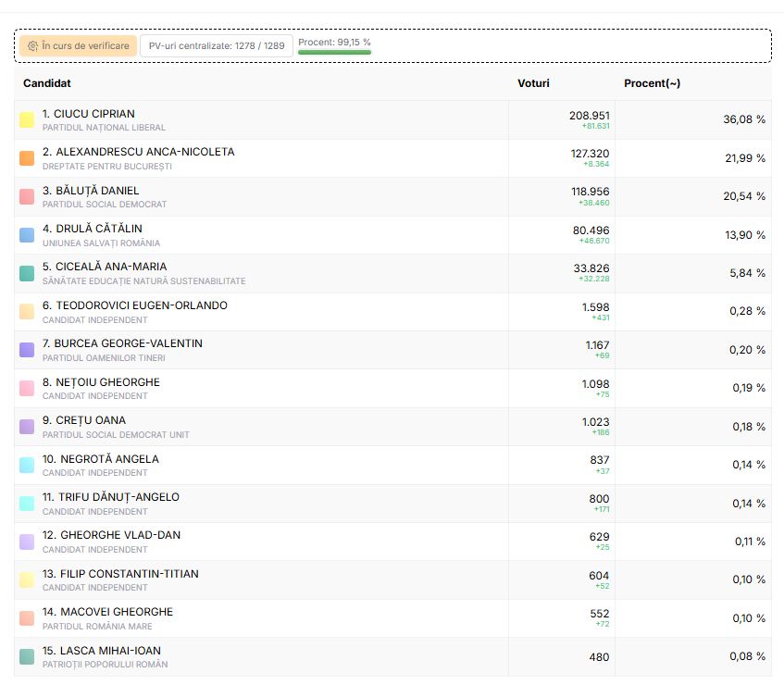
Task: Click the 'Candidat' column header
Action: 47,83
